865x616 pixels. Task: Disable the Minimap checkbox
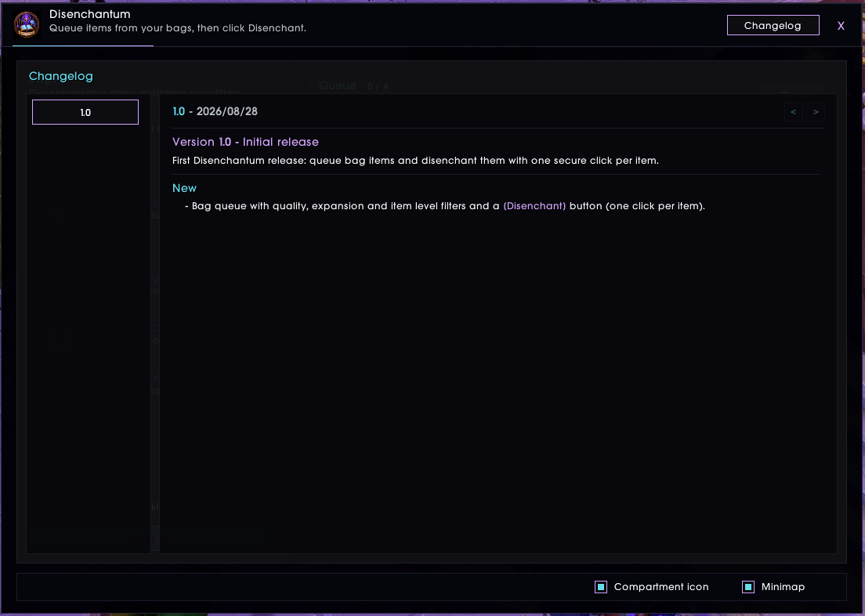[x=748, y=587]
